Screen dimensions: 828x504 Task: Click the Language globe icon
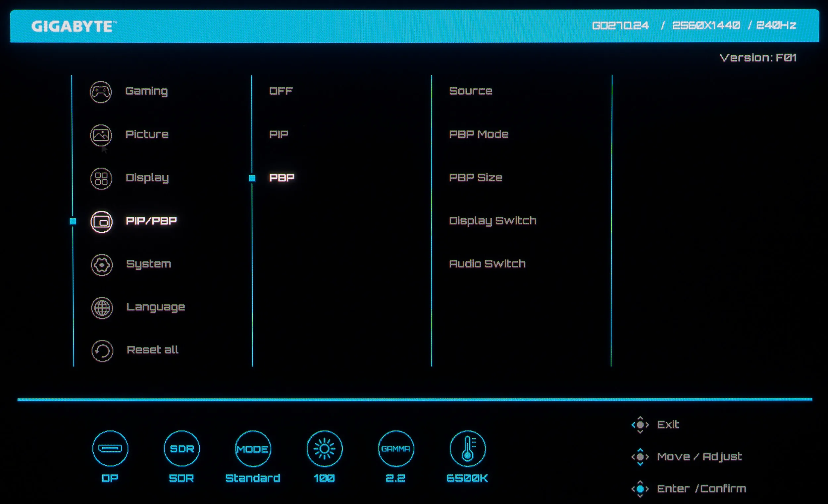tap(102, 307)
